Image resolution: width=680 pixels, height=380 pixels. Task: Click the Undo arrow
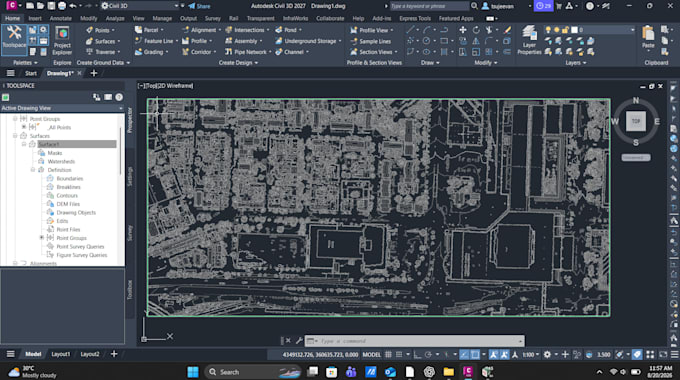[x=73, y=6]
